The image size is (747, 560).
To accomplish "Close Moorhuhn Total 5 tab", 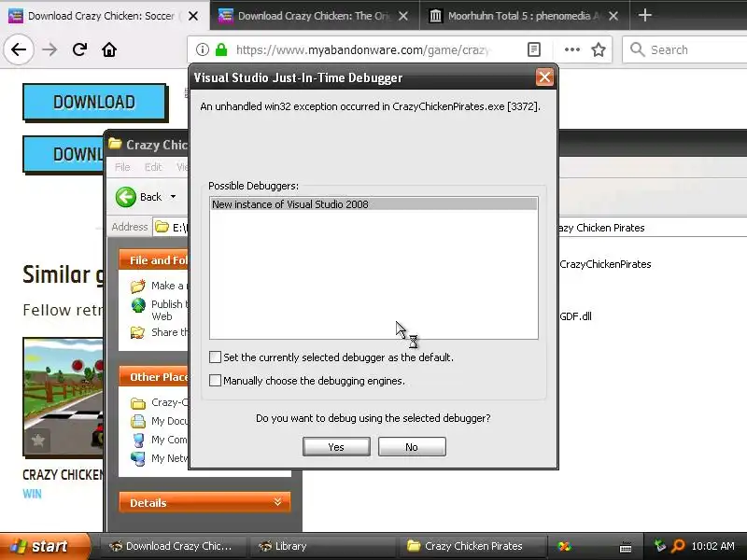I will click(x=613, y=16).
